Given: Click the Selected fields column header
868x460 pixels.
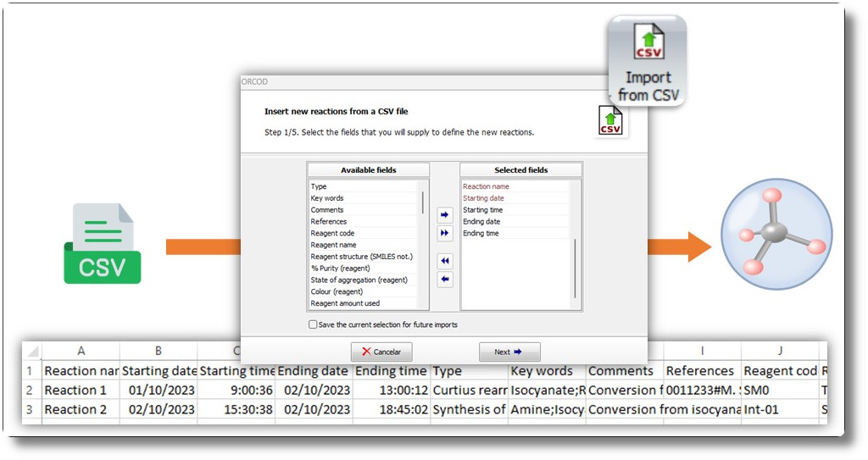Looking at the screenshot, I should 521,170.
